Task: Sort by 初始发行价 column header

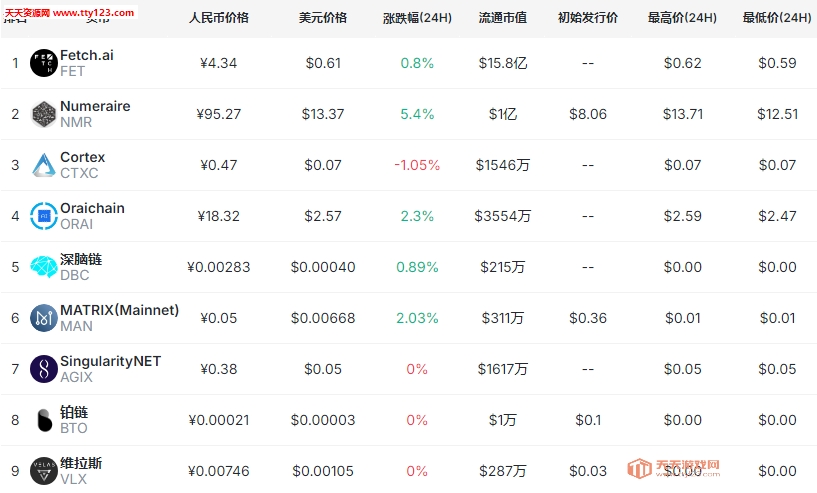Action: 588,18
